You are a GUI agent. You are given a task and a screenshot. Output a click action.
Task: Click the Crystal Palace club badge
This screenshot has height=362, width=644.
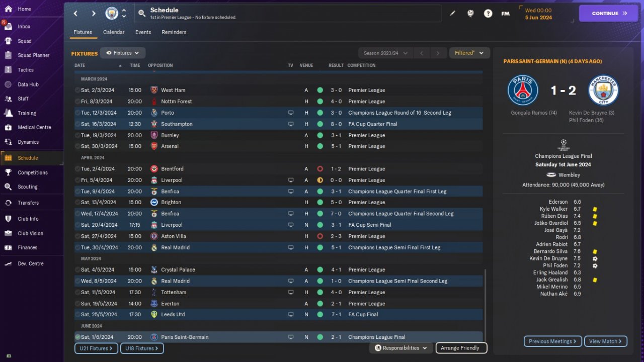154,270
